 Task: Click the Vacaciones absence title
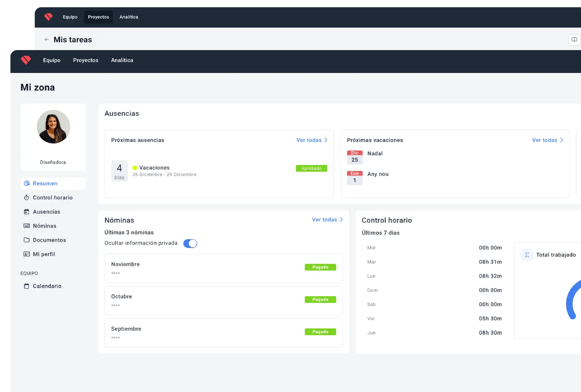pos(154,168)
